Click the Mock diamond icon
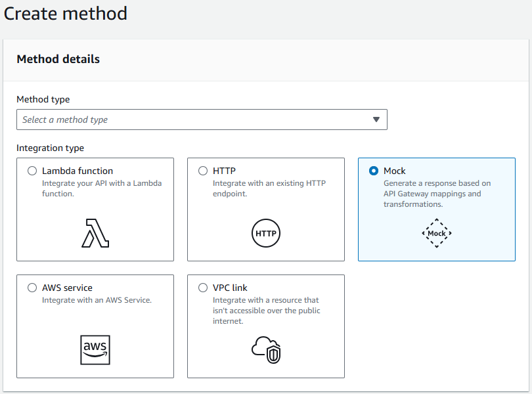Screen dimensions: 532x394 click(x=437, y=233)
